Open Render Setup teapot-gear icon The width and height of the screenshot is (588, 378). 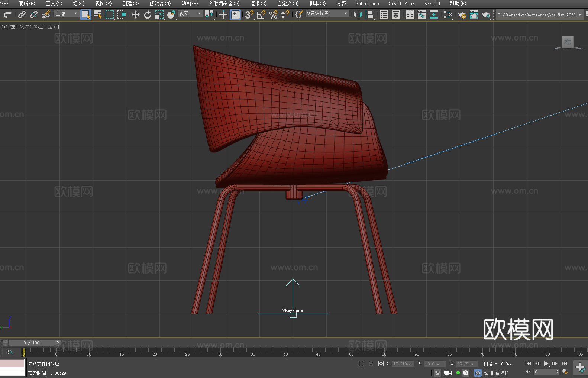(462, 14)
